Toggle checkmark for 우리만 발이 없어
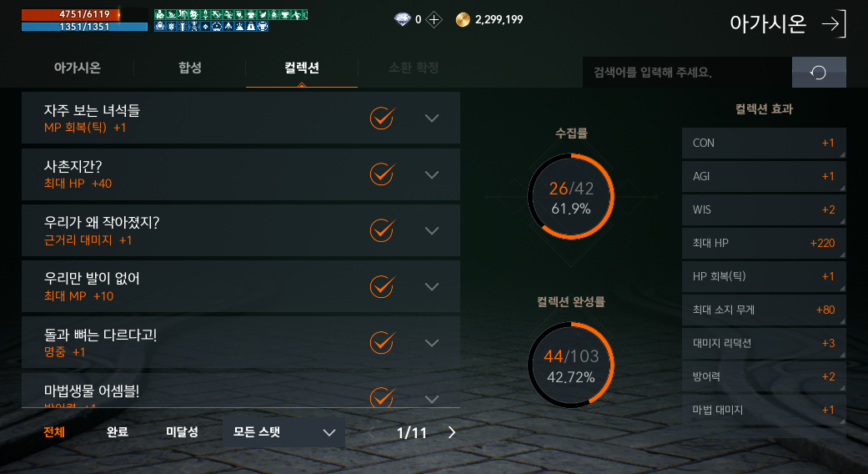The image size is (868, 474). 382,286
